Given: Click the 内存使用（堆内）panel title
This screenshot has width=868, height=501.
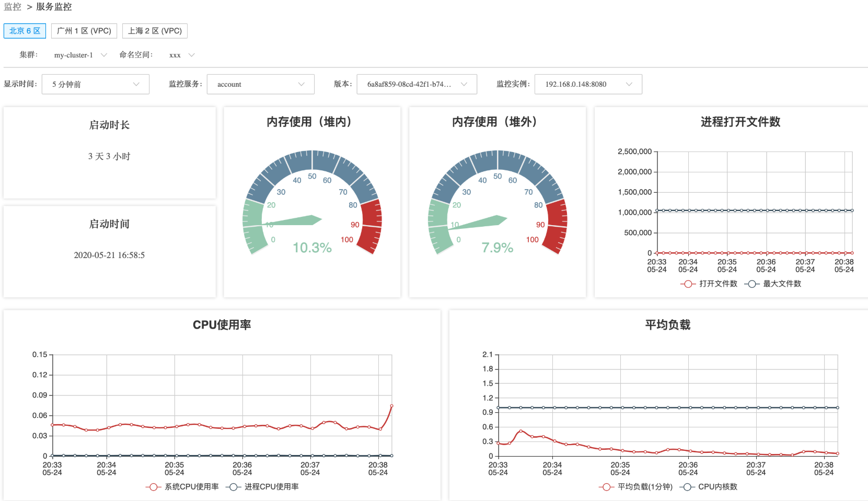Looking at the screenshot, I should point(312,122).
